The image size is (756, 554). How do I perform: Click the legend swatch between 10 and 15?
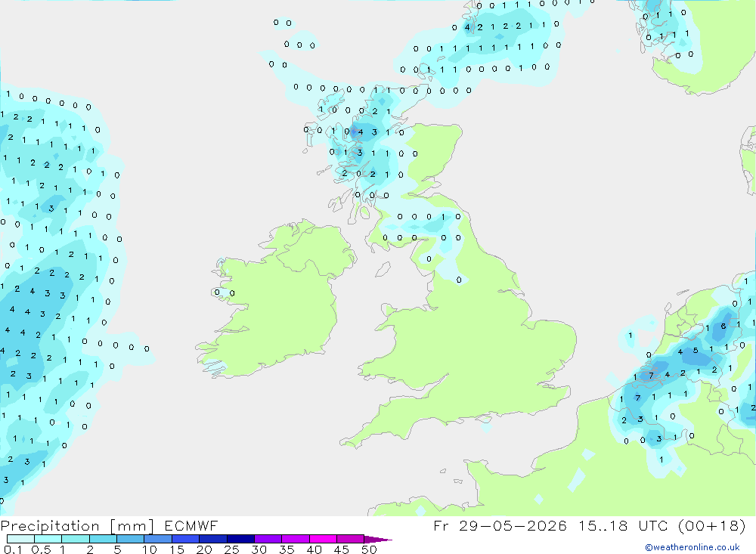tap(158, 539)
